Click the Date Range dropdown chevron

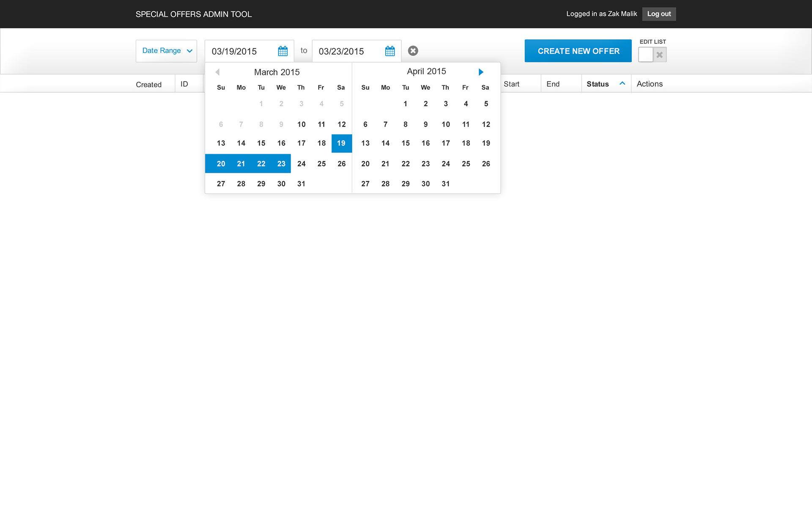point(189,51)
